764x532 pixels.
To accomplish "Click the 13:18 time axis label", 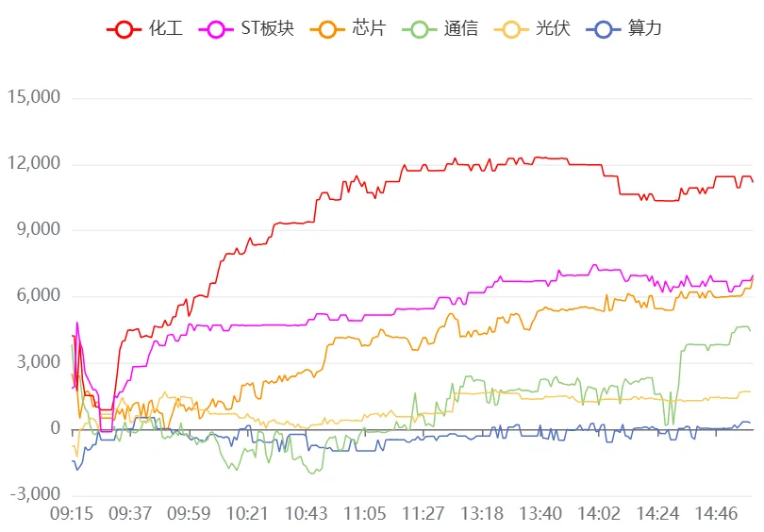I will [x=482, y=514].
